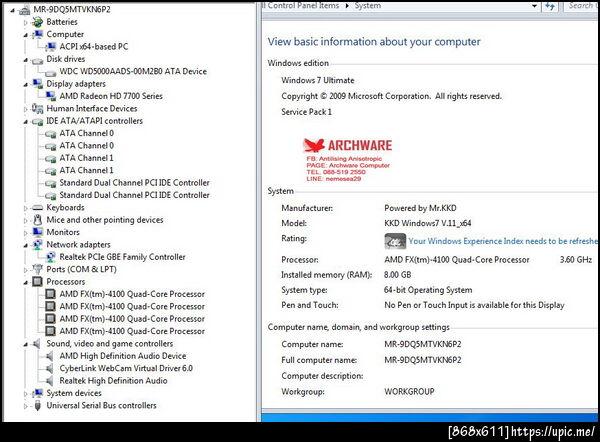
Task: Click the Batteries category icon
Action: click(x=38, y=22)
